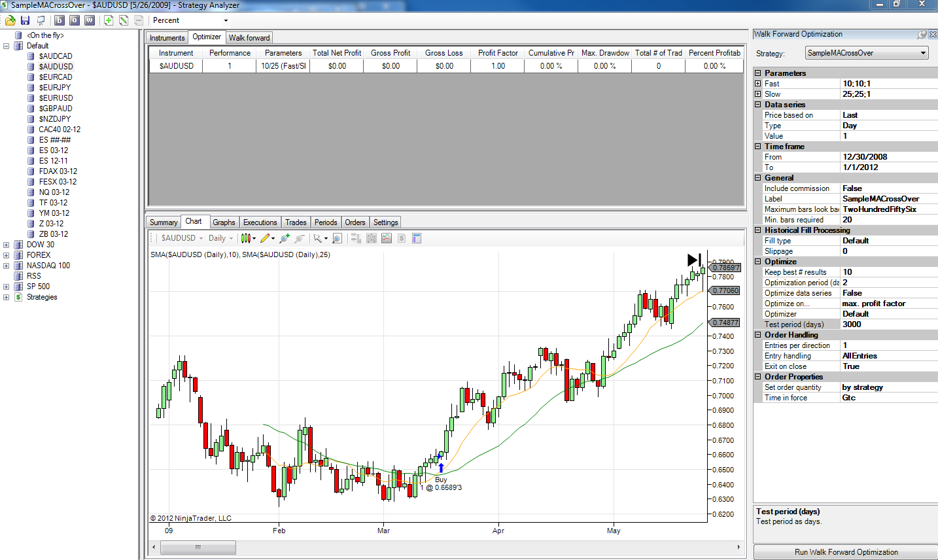Collapse the Historical Fill Processing section
The image size is (938, 560).
point(758,230)
